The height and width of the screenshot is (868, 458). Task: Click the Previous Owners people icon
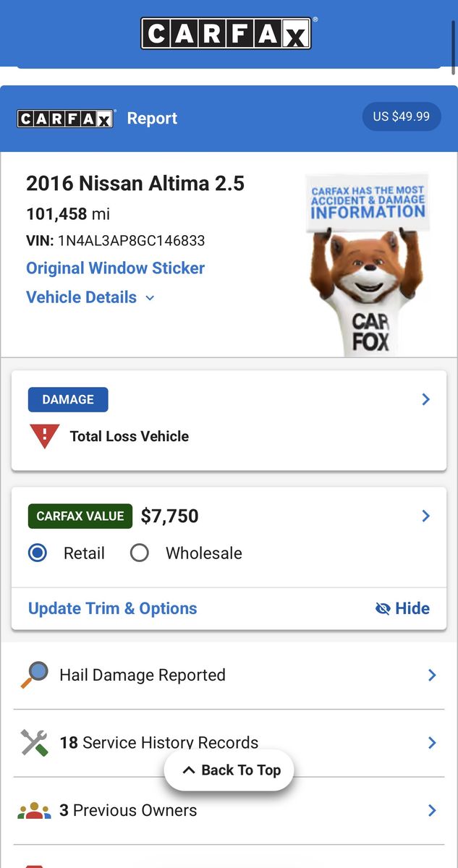[35, 811]
